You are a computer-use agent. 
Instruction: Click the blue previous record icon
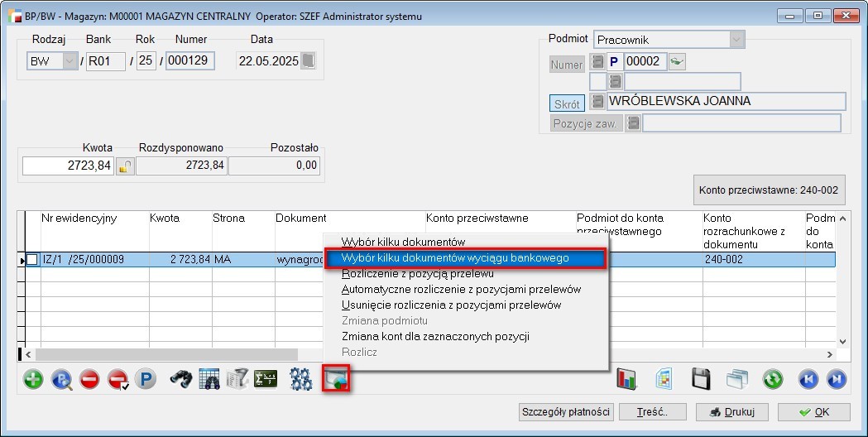808,380
